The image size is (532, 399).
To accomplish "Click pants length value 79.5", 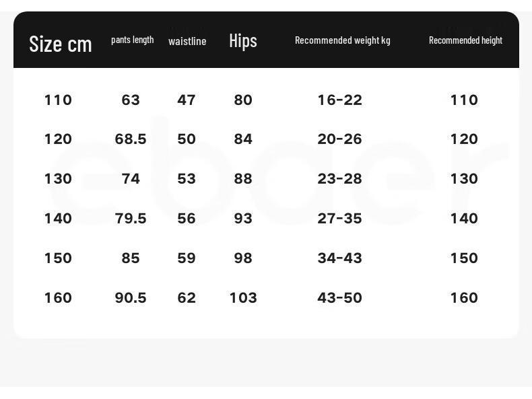I will (x=131, y=218).
